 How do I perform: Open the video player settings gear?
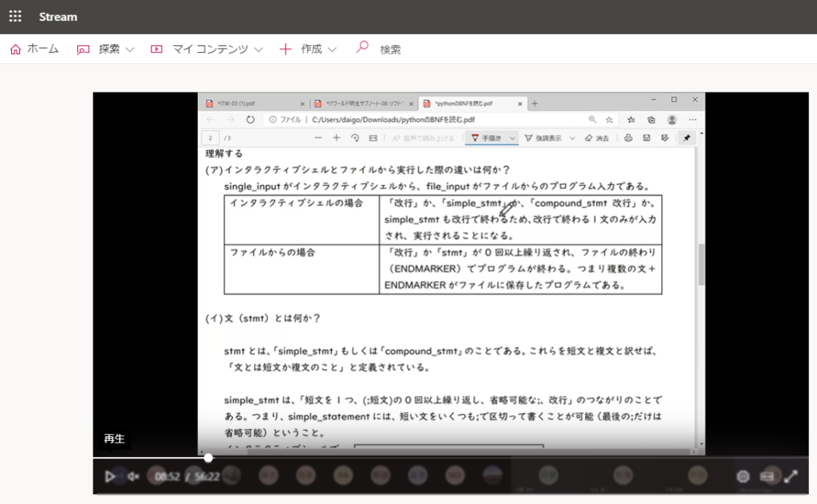click(743, 476)
